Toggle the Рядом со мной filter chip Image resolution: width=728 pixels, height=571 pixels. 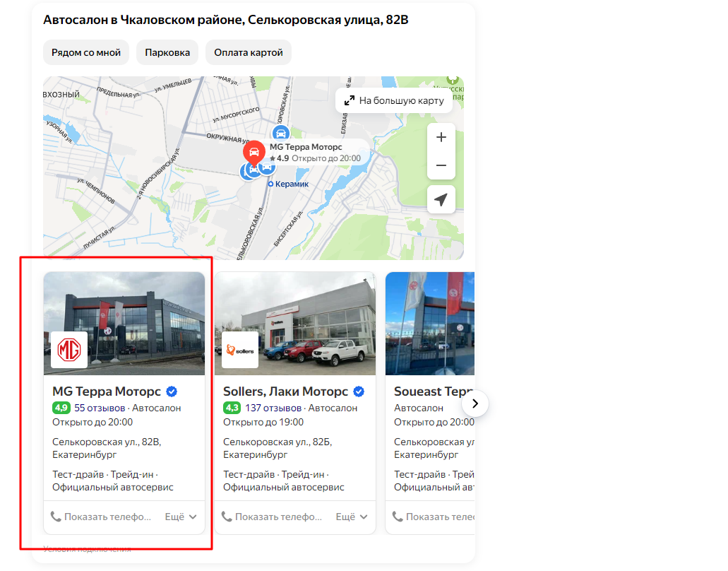click(86, 52)
